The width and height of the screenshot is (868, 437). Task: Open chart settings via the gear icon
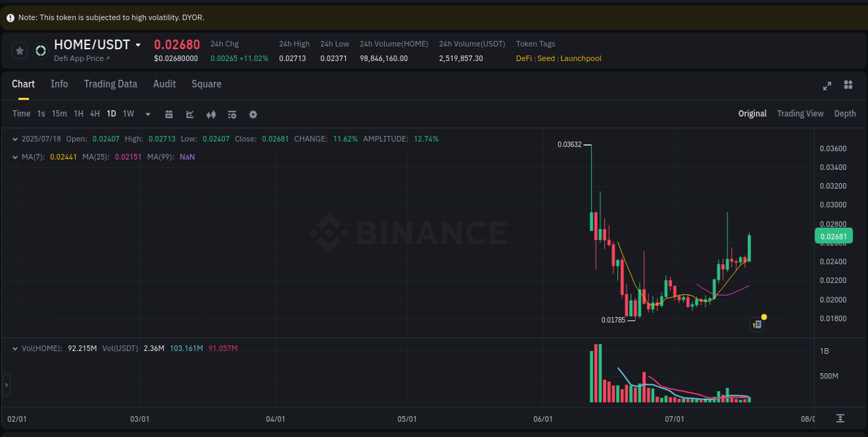[253, 114]
